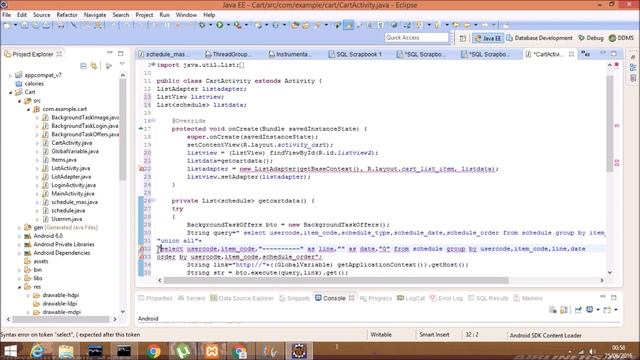Open File Explorer from the taskbar
Image resolution: width=640 pixels, height=360 pixels.
click(66, 351)
